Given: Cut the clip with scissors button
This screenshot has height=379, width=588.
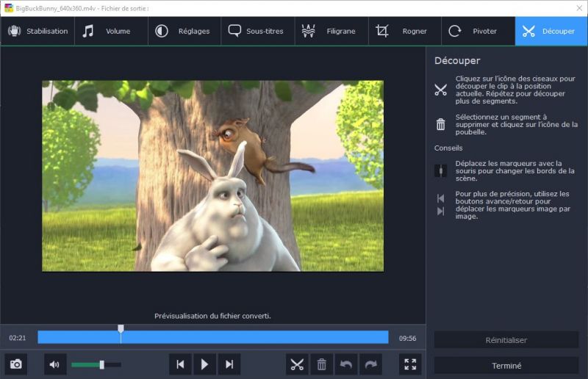Looking at the screenshot, I should [x=297, y=364].
